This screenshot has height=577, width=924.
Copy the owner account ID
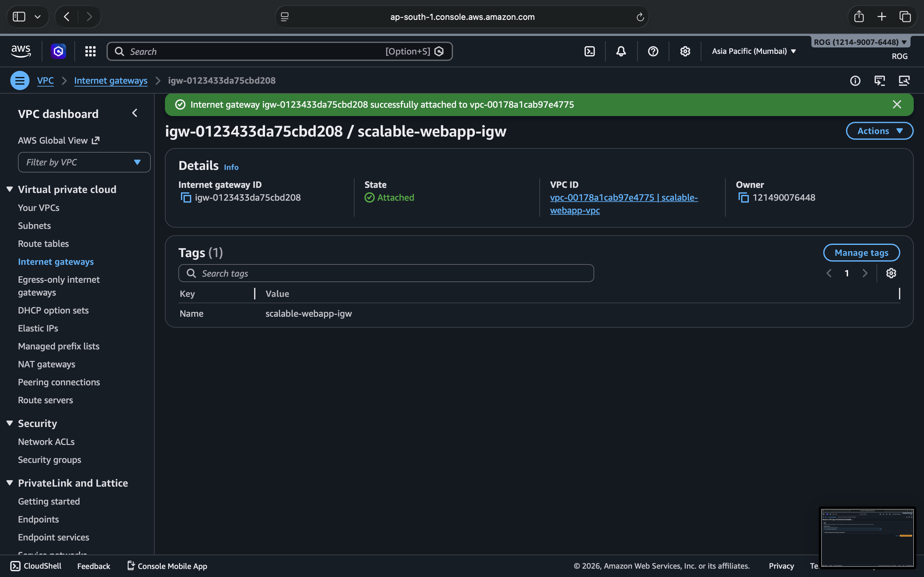click(743, 198)
